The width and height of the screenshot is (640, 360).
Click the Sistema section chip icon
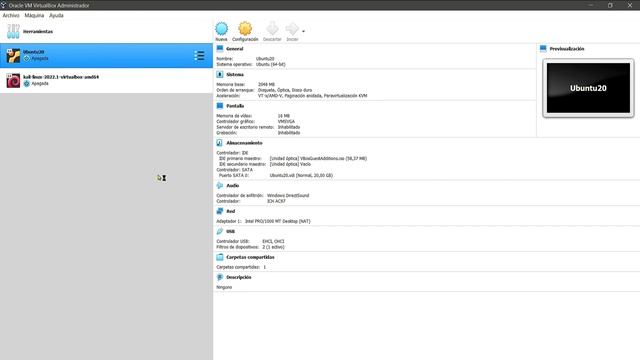click(220, 74)
